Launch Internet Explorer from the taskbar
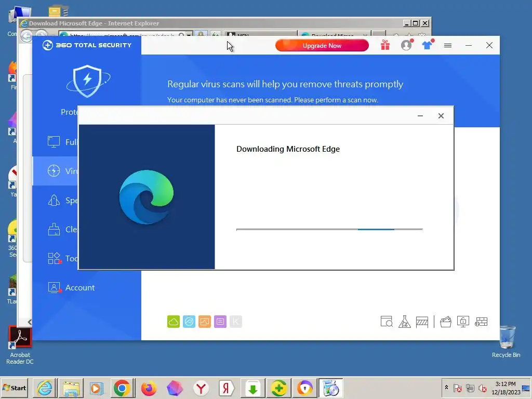The width and height of the screenshot is (532, 399). (45, 388)
